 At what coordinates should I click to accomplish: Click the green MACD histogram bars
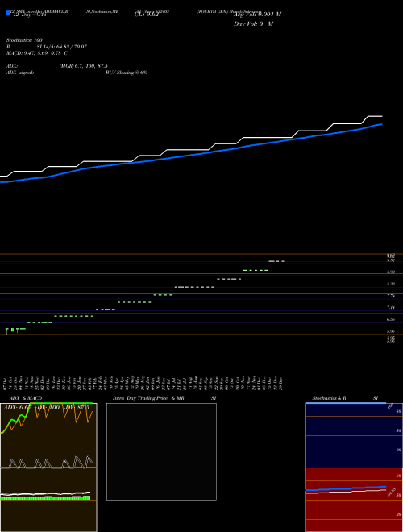[45, 497]
